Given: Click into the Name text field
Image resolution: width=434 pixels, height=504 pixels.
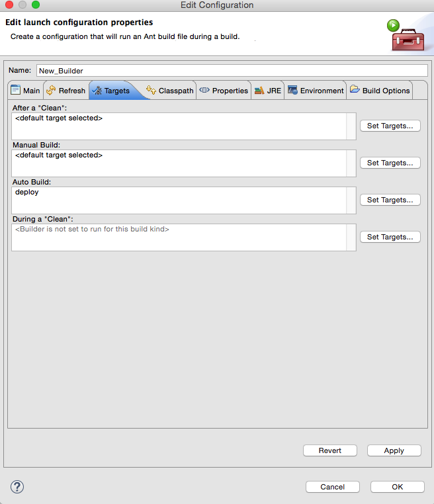Looking at the screenshot, I should [x=232, y=70].
